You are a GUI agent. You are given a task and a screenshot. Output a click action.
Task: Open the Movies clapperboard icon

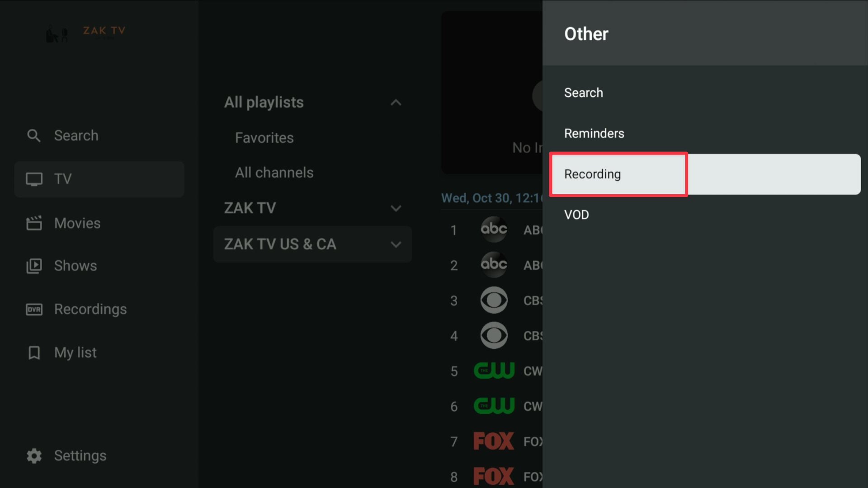coord(34,223)
